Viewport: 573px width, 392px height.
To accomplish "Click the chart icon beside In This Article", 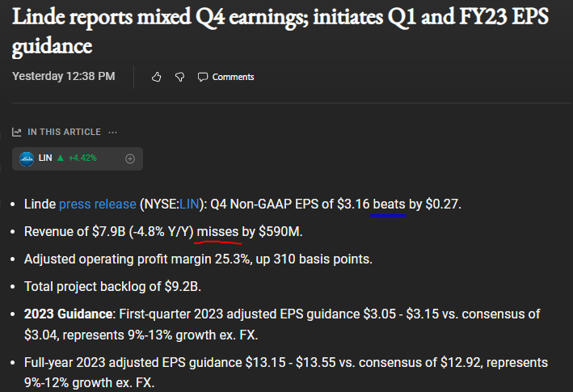I will (16, 132).
